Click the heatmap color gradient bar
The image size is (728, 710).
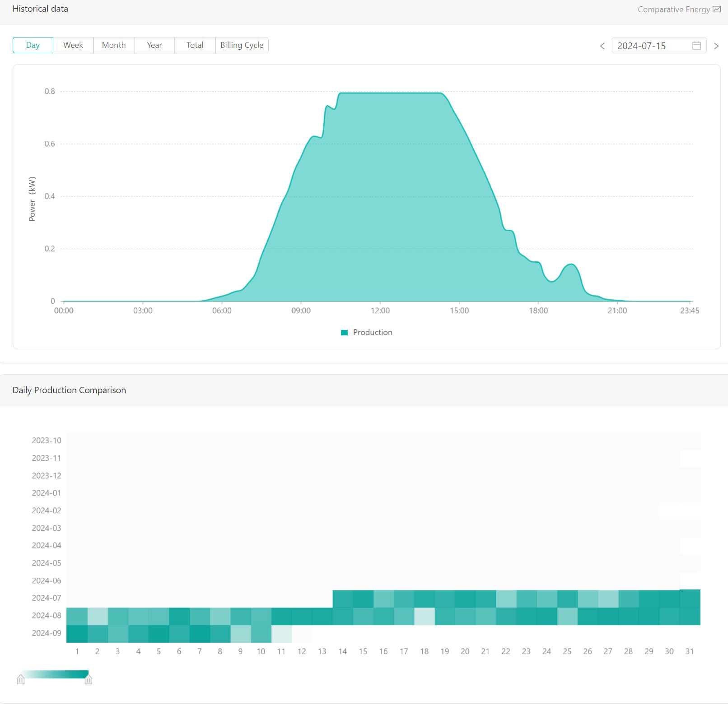click(55, 674)
